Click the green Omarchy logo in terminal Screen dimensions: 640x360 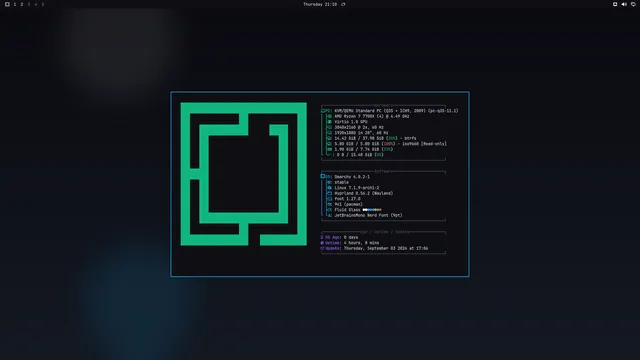click(244, 174)
